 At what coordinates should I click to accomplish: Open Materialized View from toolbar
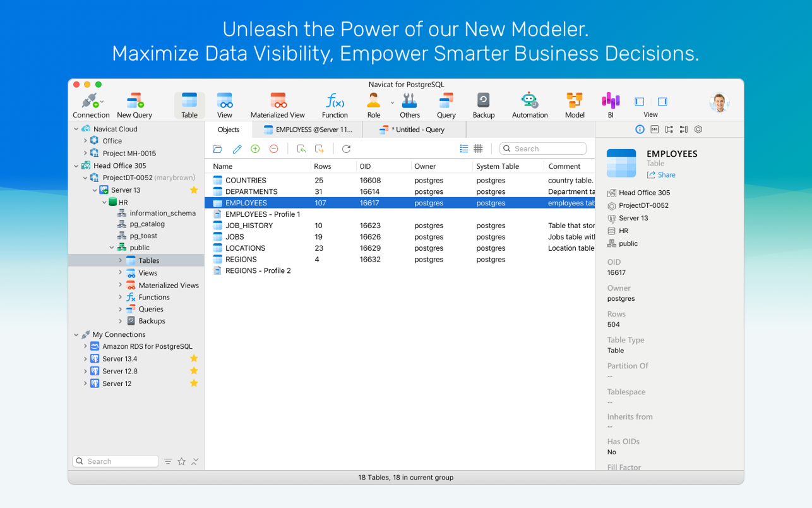pos(278,106)
